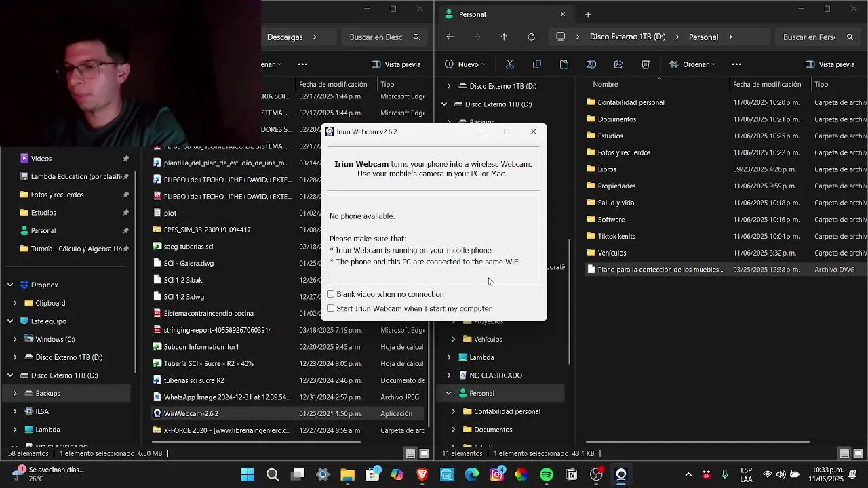Switch the Descargas window to details view via the status bar icon
The width and height of the screenshot is (868, 488).
[x=410, y=453]
